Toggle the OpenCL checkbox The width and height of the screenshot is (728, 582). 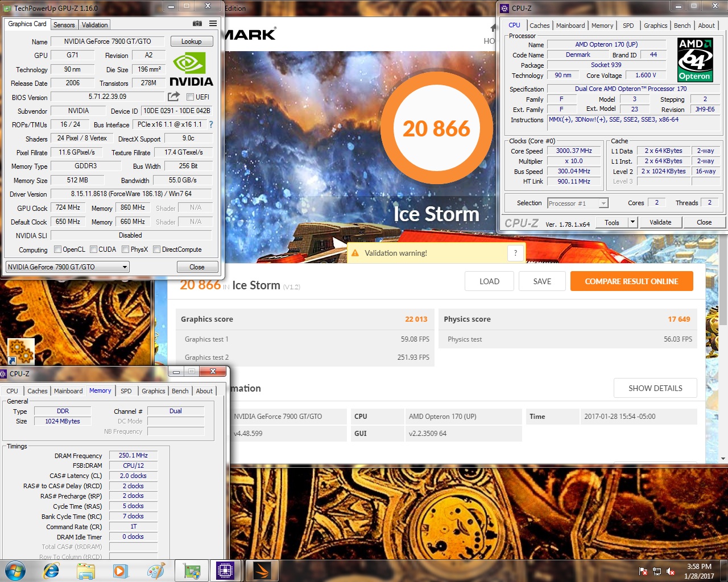[57, 249]
